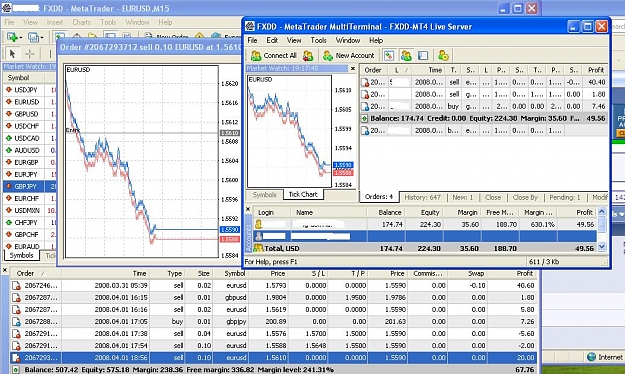Expand the Profiles dropdown arrow
The image size is (625, 374).
point(41,37)
